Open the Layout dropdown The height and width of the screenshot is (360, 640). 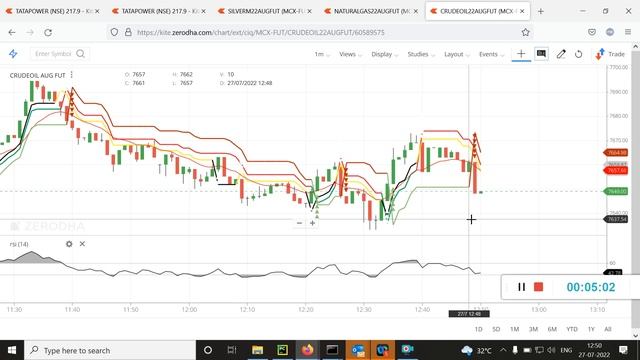pyautogui.click(x=457, y=54)
